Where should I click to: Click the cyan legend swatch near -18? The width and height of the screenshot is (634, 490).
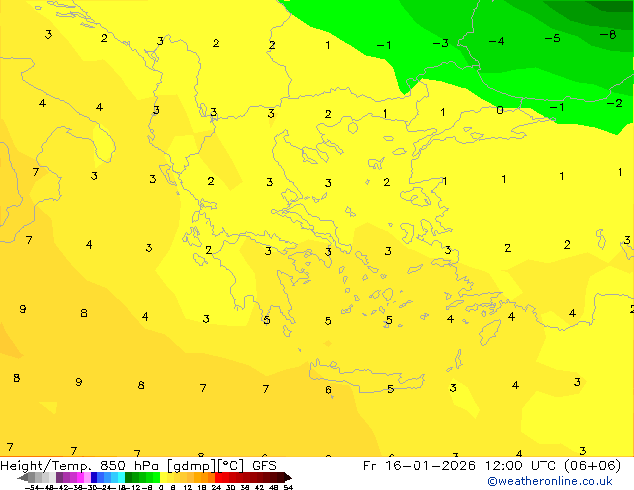tap(121, 477)
